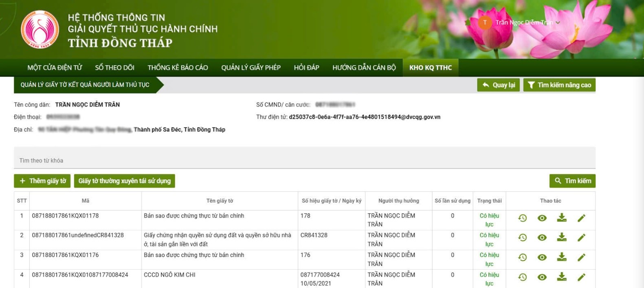This screenshot has height=288, width=644.
Task: Click the Thêm giấy tờ button
Action: tap(42, 181)
